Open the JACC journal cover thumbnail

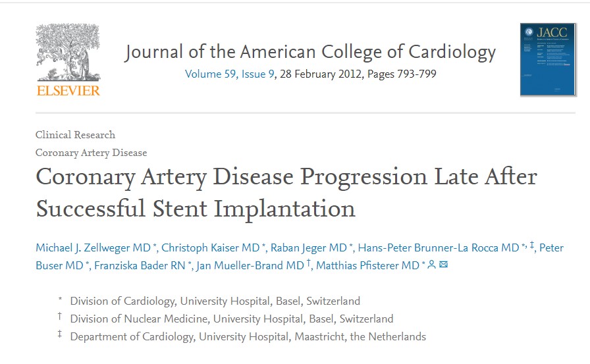coord(548,59)
